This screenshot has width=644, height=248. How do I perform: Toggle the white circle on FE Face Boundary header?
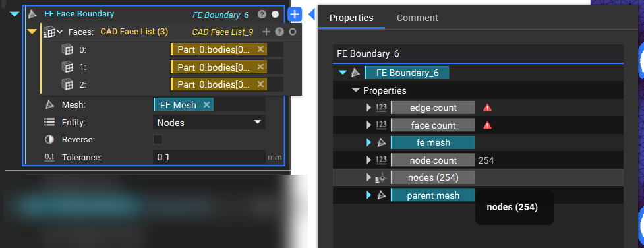pyautogui.click(x=275, y=15)
